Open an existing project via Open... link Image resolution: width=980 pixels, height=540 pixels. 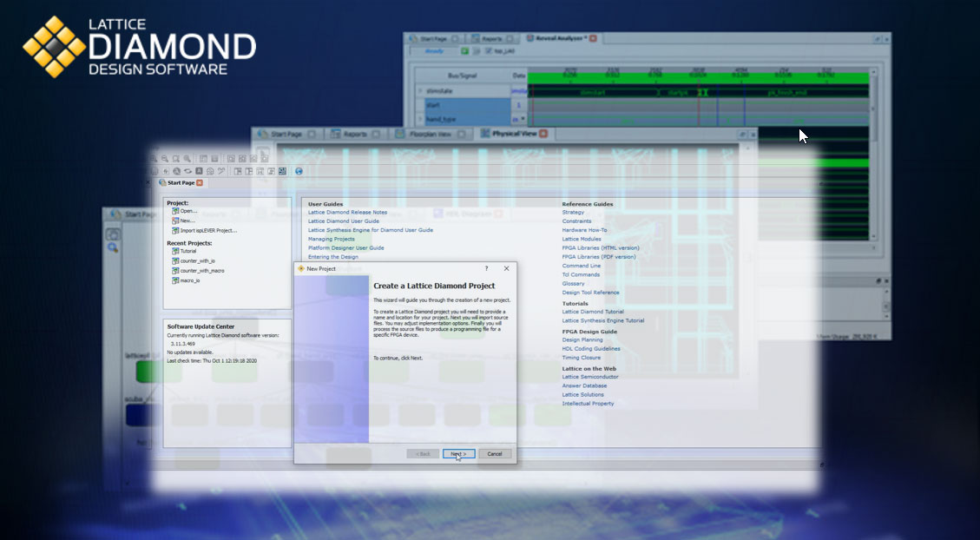[x=188, y=211]
